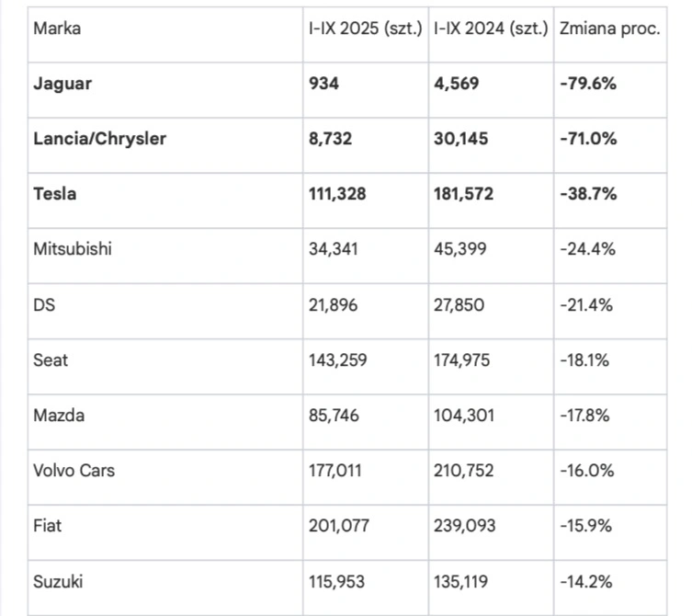Select Volvo Cars' -16.0% change cell
Screen dimensions: 692x616
pos(586,471)
